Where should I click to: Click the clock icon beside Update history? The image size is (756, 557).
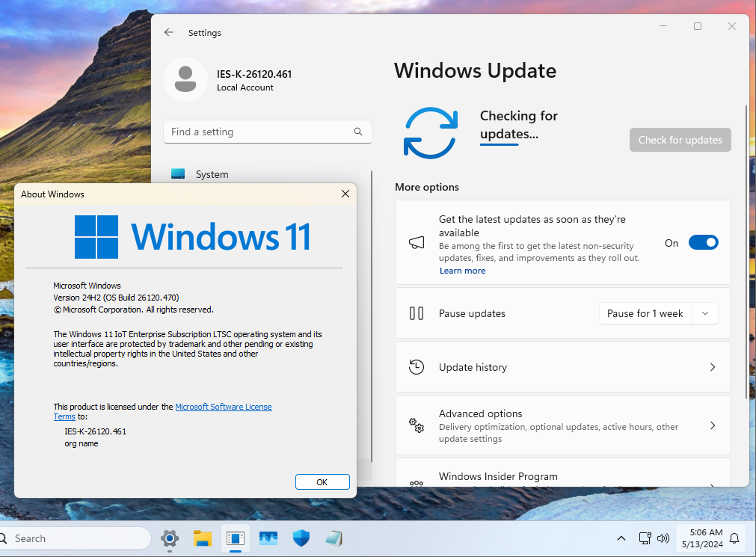[x=417, y=367]
